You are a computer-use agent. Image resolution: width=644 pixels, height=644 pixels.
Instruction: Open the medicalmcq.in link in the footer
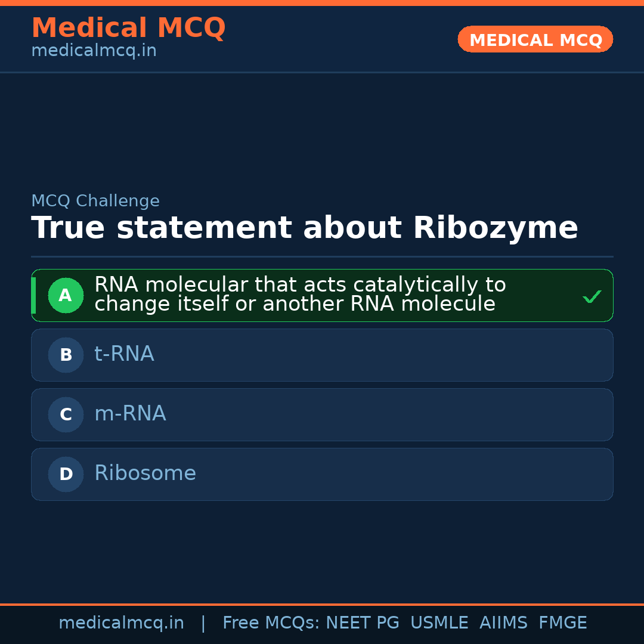pos(121,623)
